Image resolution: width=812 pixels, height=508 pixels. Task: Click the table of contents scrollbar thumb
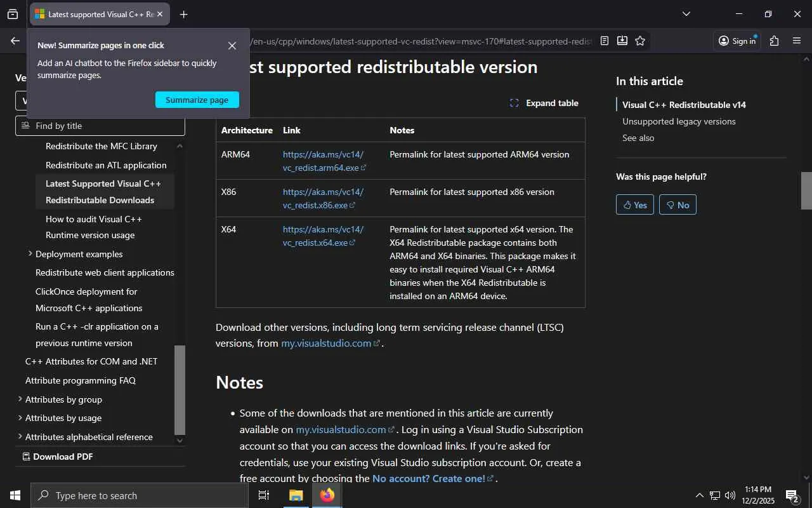point(180,389)
